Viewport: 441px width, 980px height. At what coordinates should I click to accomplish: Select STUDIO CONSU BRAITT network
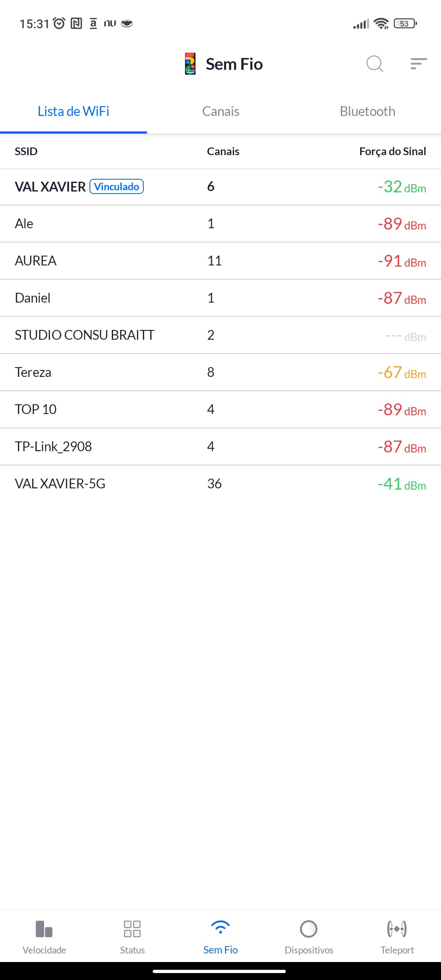coord(220,335)
